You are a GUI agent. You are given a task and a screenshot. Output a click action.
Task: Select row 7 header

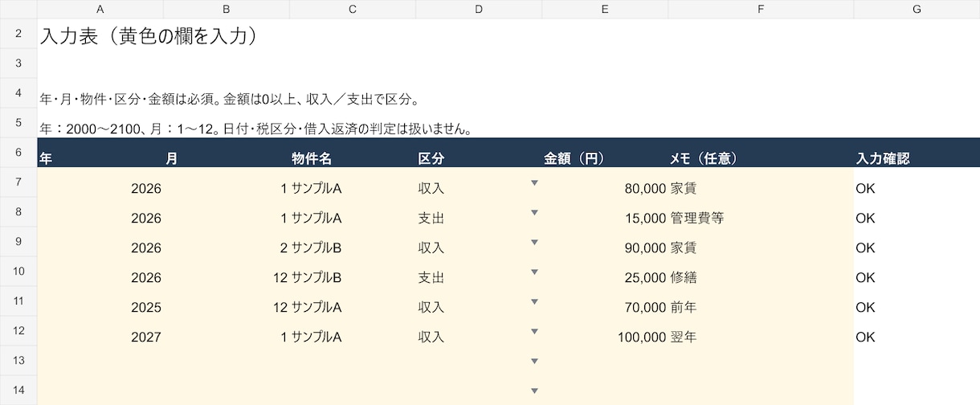(18, 182)
